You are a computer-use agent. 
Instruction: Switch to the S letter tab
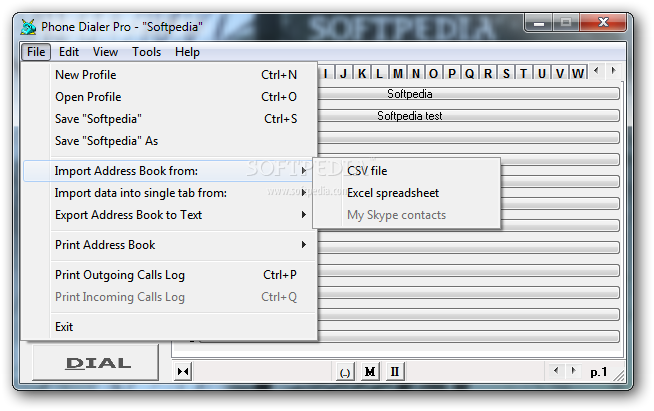point(506,73)
